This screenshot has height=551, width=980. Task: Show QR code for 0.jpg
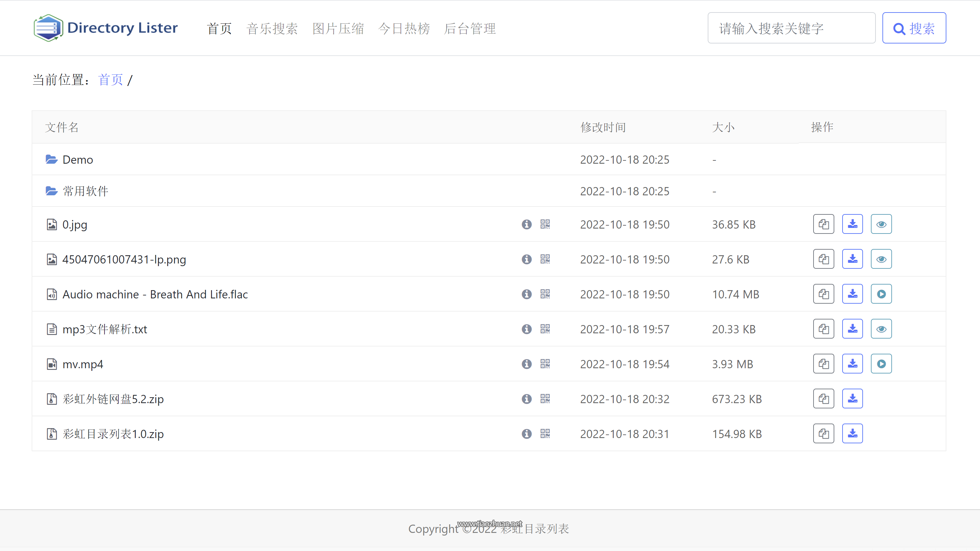[x=545, y=224]
